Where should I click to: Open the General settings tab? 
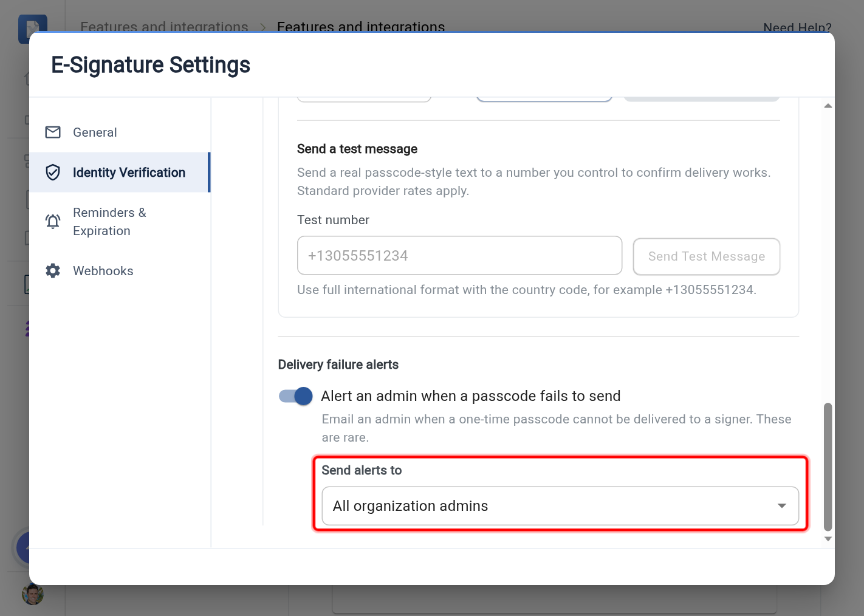tap(120, 132)
